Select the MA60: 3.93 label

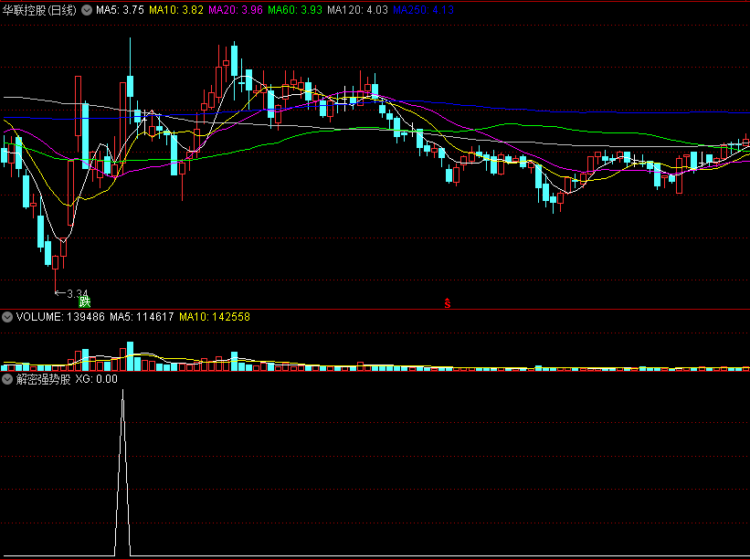295,10
